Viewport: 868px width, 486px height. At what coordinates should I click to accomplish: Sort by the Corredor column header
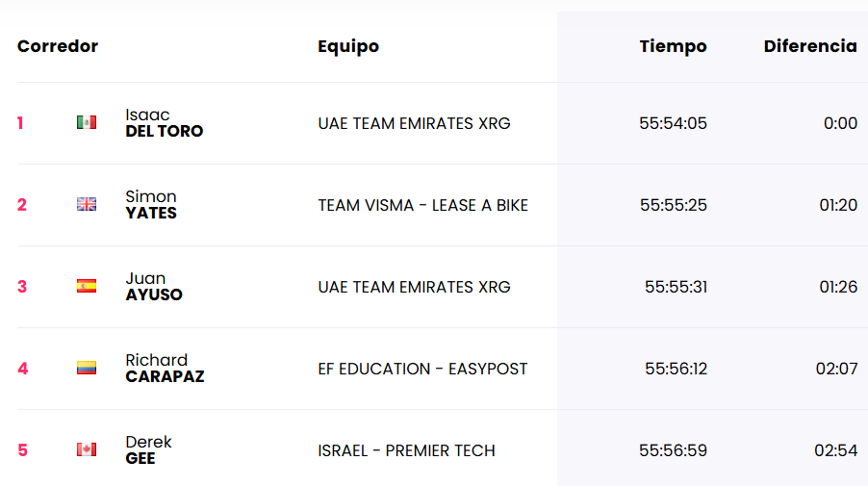pos(58,46)
